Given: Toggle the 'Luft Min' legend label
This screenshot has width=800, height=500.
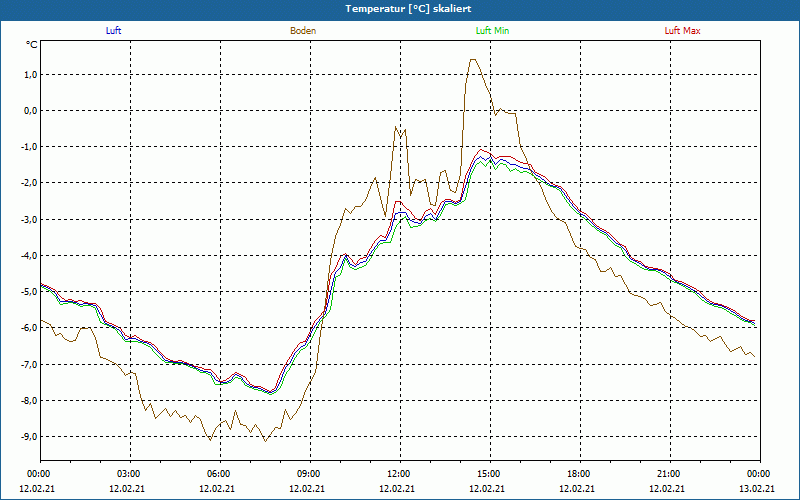Looking at the screenshot, I should (493, 31).
